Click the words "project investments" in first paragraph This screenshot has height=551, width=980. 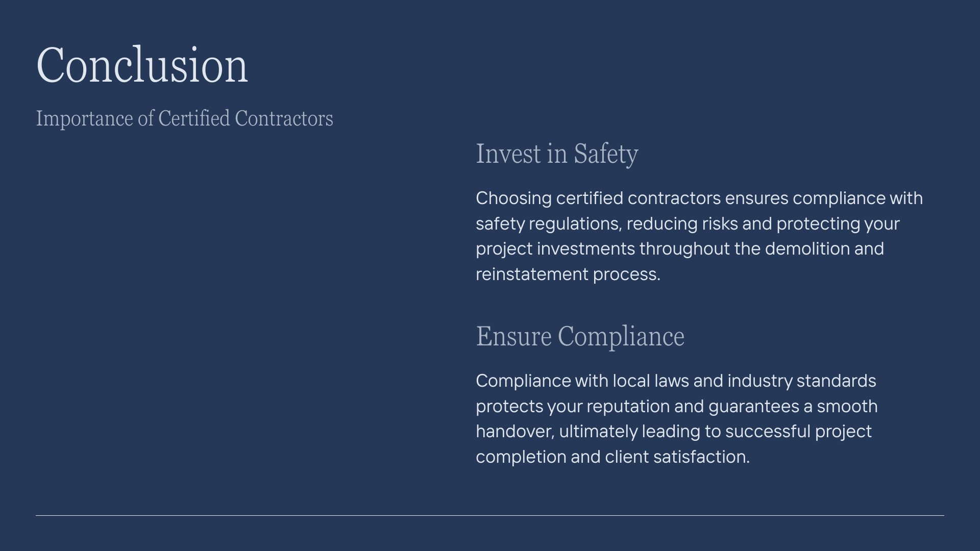(555, 248)
